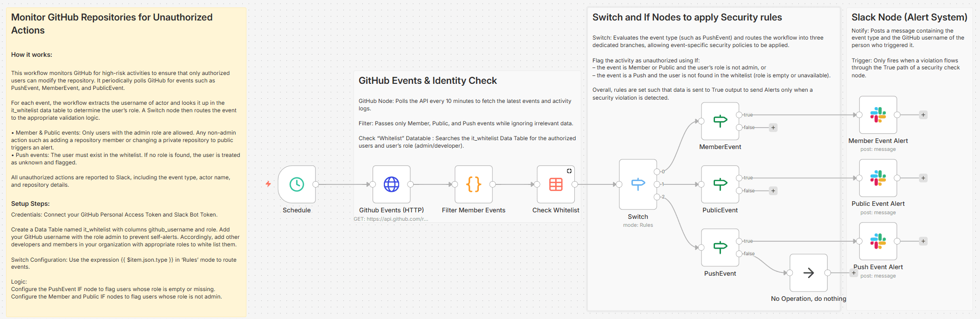Add node after Push Event Alert
This screenshot has height=319, width=980.
(x=923, y=241)
